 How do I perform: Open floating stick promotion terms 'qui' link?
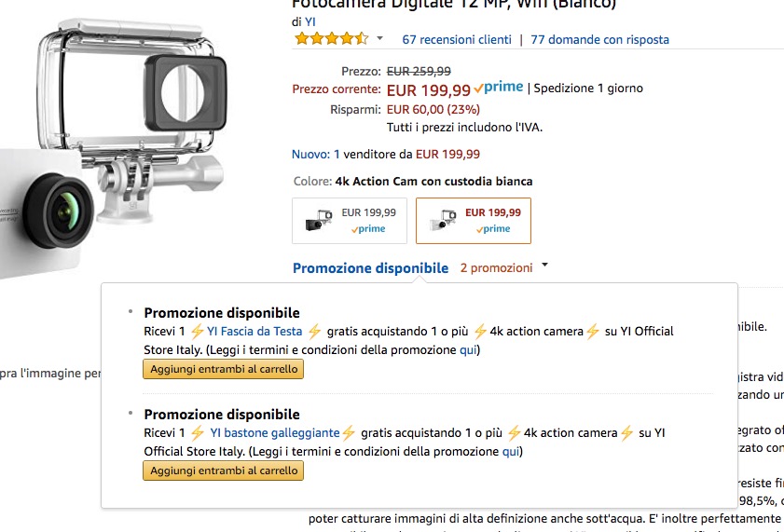(x=512, y=451)
